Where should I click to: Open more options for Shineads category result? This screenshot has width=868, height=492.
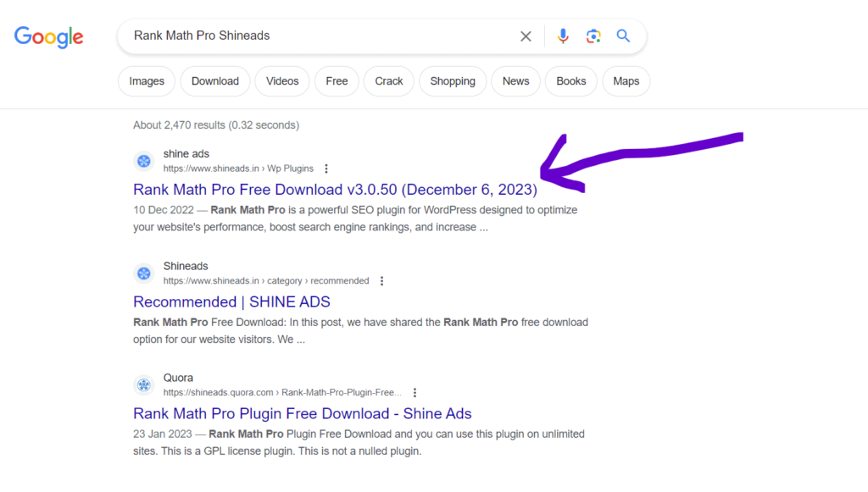(x=381, y=281)
